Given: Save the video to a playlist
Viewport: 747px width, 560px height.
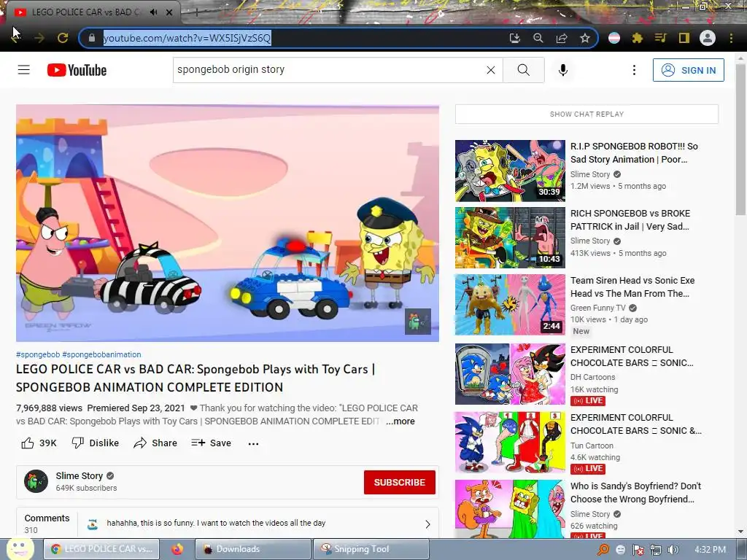Looking at the screenshot, I should click(211, 443).
